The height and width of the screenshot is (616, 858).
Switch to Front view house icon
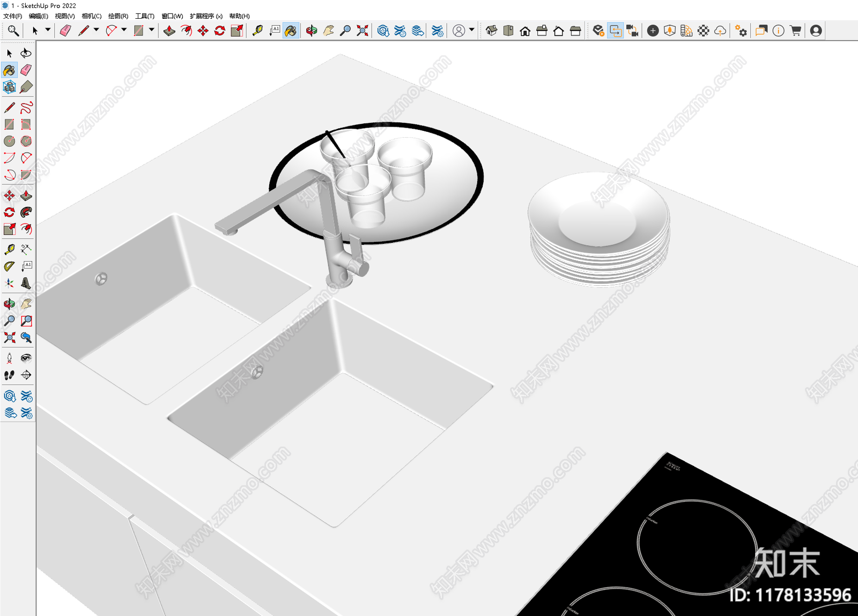pyautogui.click(x=525, y=31)
